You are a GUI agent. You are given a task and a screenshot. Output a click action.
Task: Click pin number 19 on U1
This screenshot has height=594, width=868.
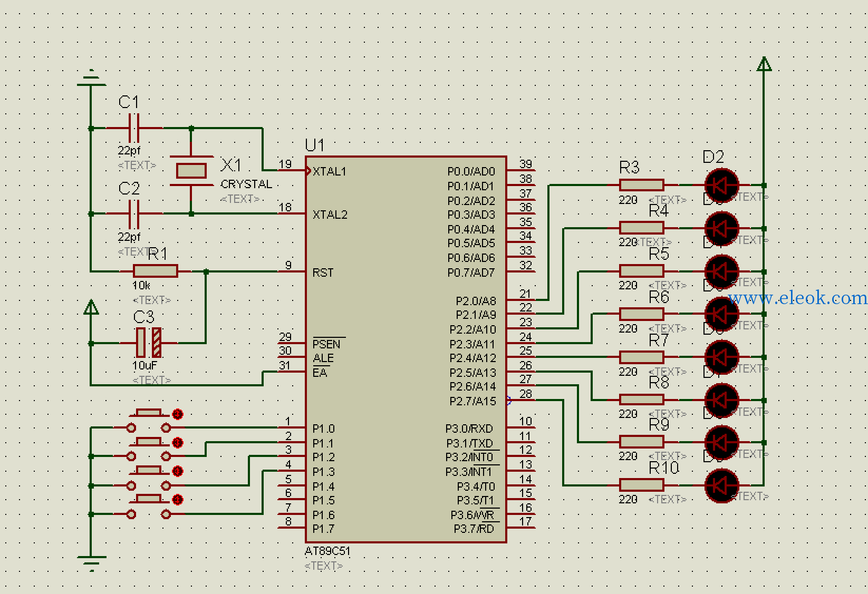pos(285,164)
